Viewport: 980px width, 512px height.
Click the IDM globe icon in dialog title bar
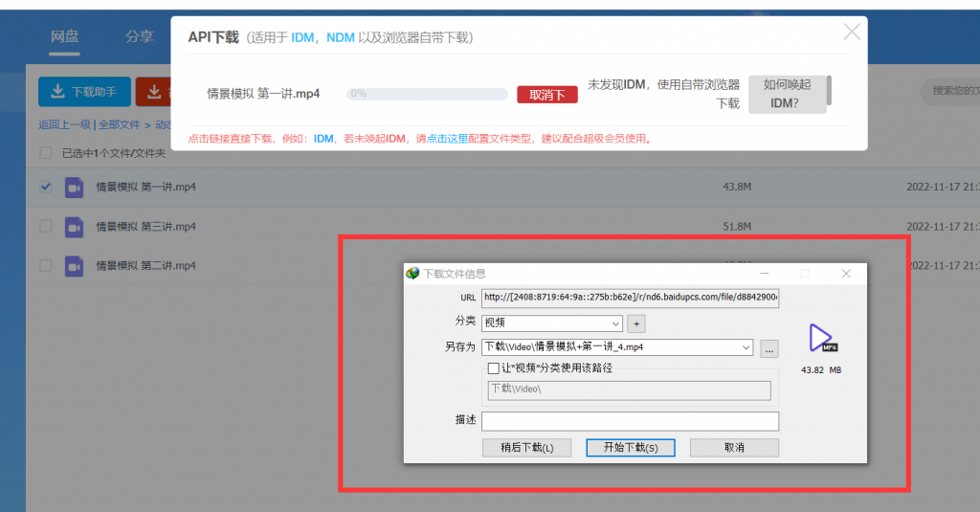tap(412, 273)
